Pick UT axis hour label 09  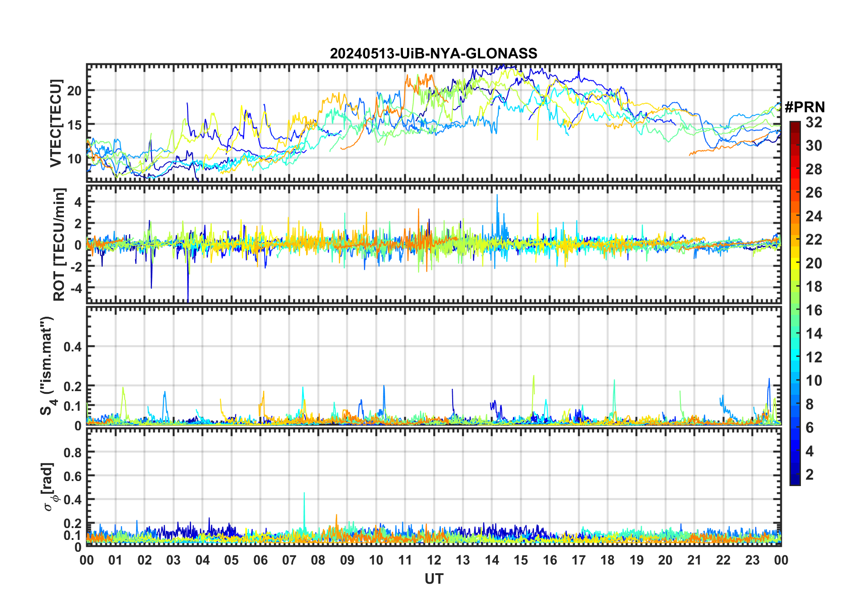click(x=347, y=560)
